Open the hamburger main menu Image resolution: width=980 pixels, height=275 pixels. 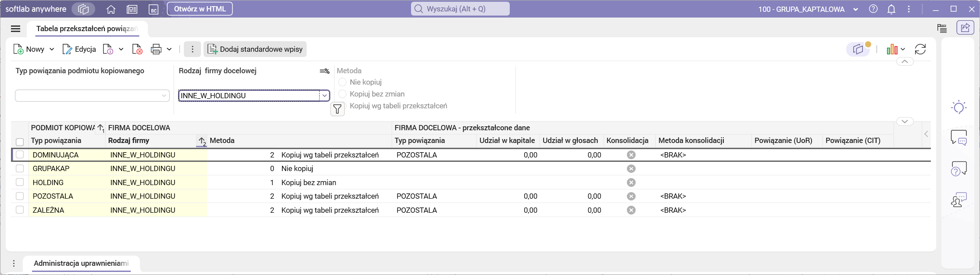pos(15,29)
